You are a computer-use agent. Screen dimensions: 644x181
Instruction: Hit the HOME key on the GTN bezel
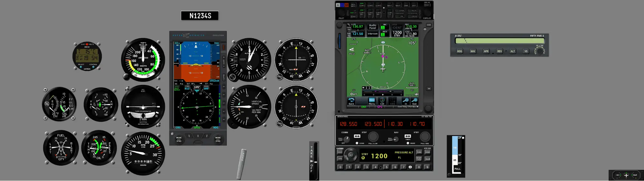tap(429, 25)
